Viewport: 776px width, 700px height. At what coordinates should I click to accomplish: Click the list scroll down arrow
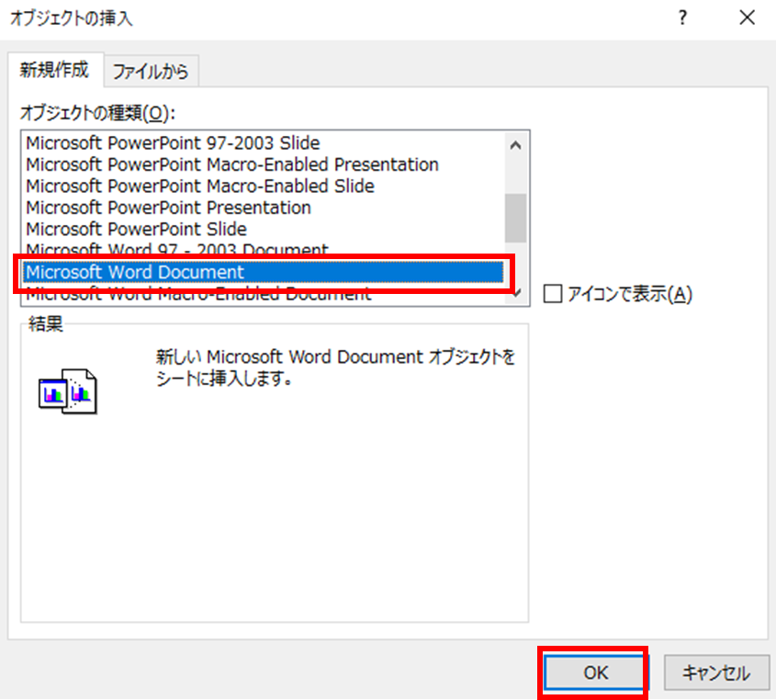coord(517,294)
